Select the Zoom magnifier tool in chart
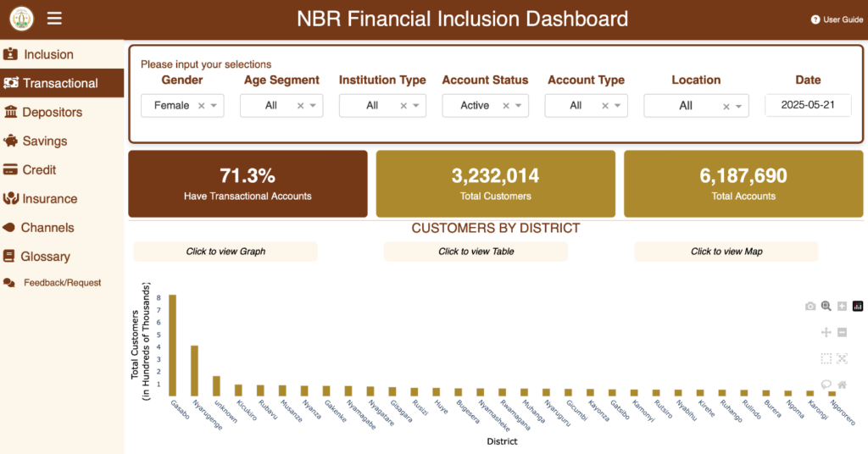The height and width of the screenshot is (454, 868). tap(826, 307)
